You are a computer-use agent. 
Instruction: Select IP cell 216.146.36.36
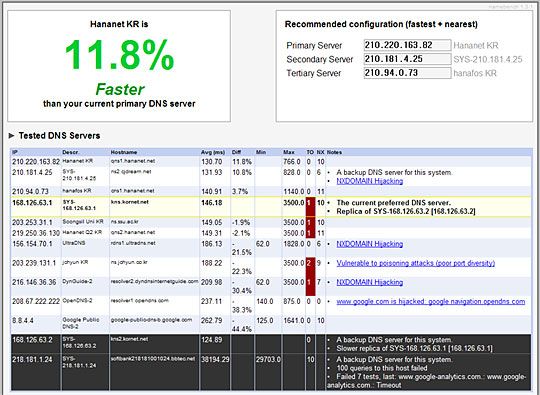coord(34,282)
